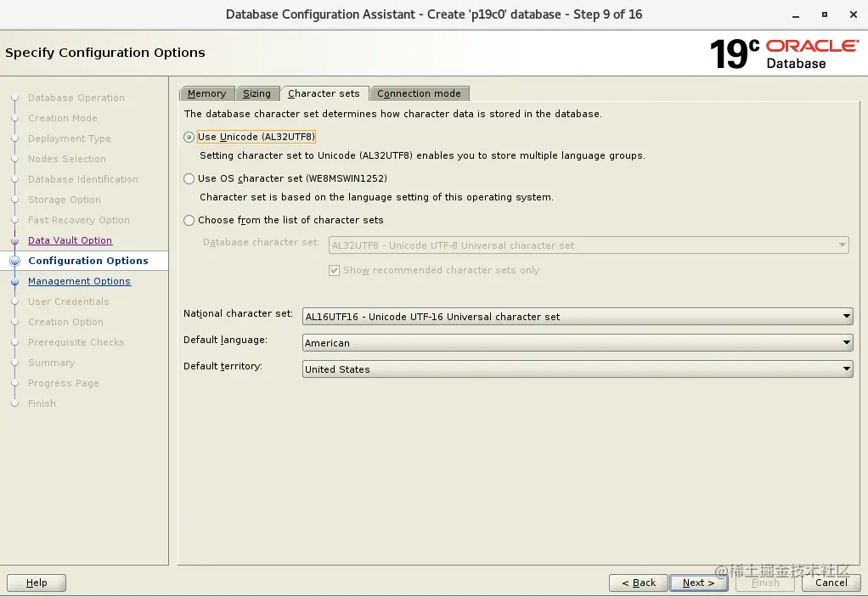
Task: Open the Default language dropdown
Action: point(578,343)
